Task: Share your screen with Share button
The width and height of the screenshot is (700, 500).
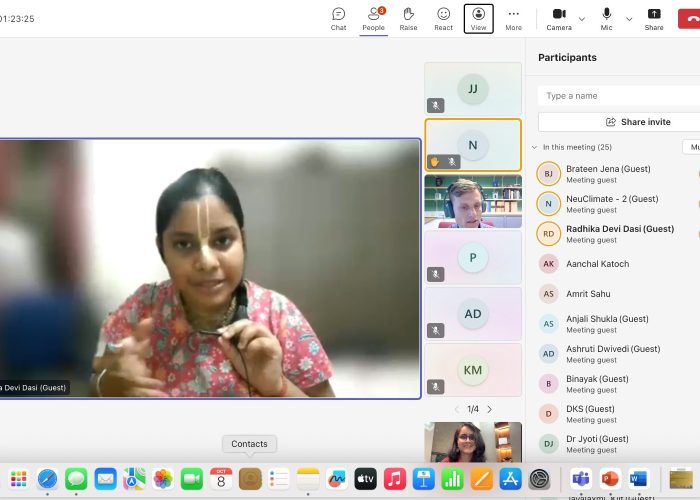Action: [654, 19]
